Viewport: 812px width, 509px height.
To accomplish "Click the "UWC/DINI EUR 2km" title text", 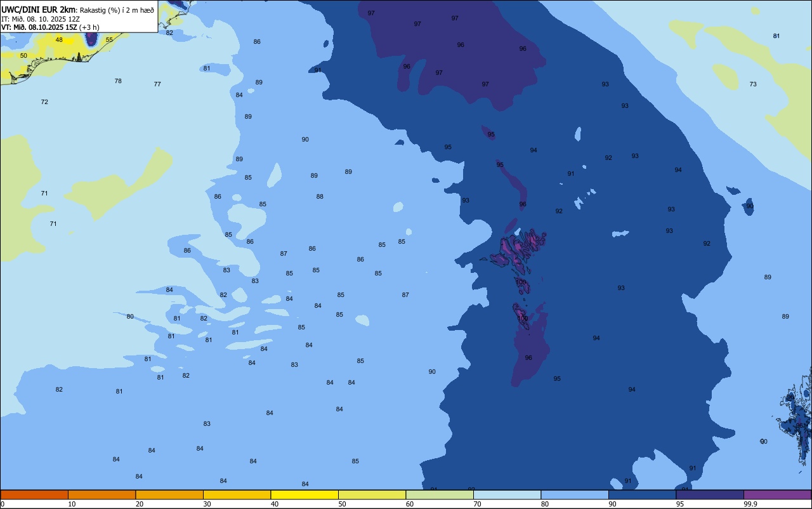I will (39, 10).
